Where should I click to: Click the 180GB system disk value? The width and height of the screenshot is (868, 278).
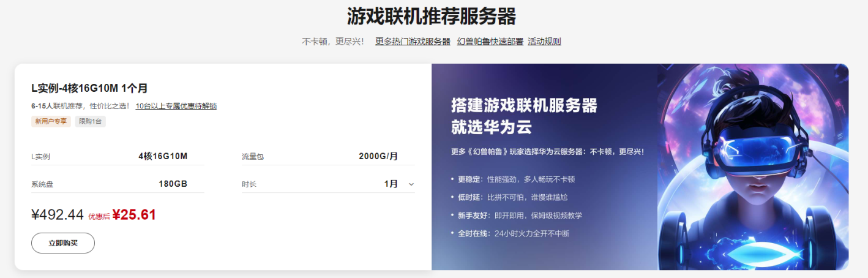173,184
